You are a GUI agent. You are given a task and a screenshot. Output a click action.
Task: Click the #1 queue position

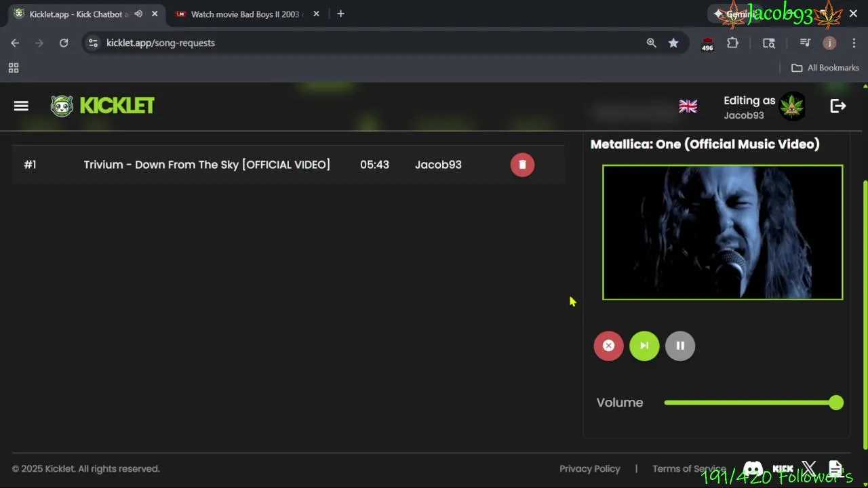pyautogui.click(x=30, y=165)
